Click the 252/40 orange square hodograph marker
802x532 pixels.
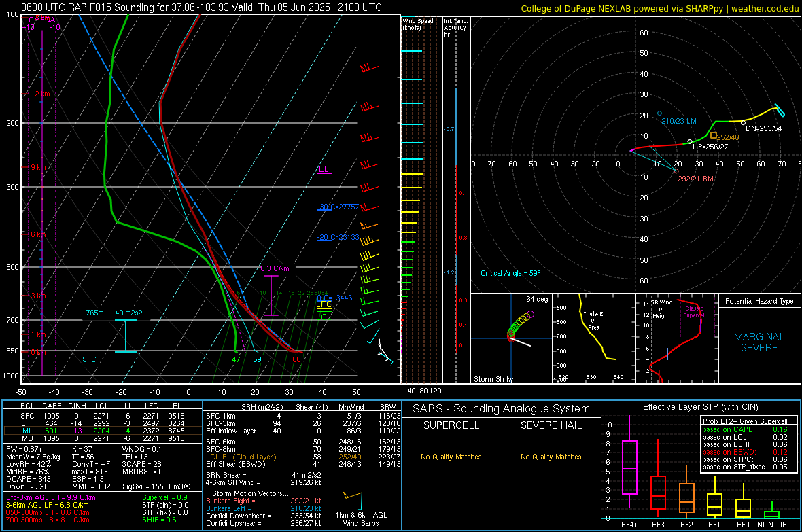click(x=714, y=136)
